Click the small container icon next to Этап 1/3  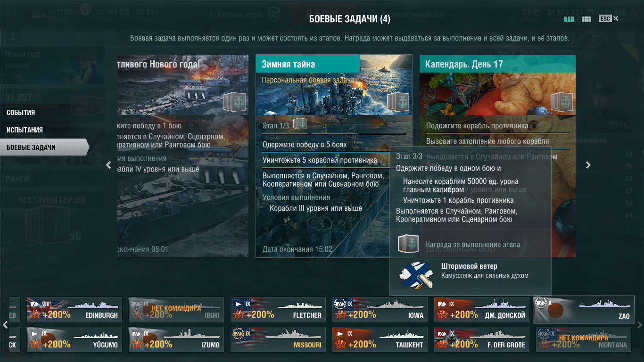pos(300,124)
